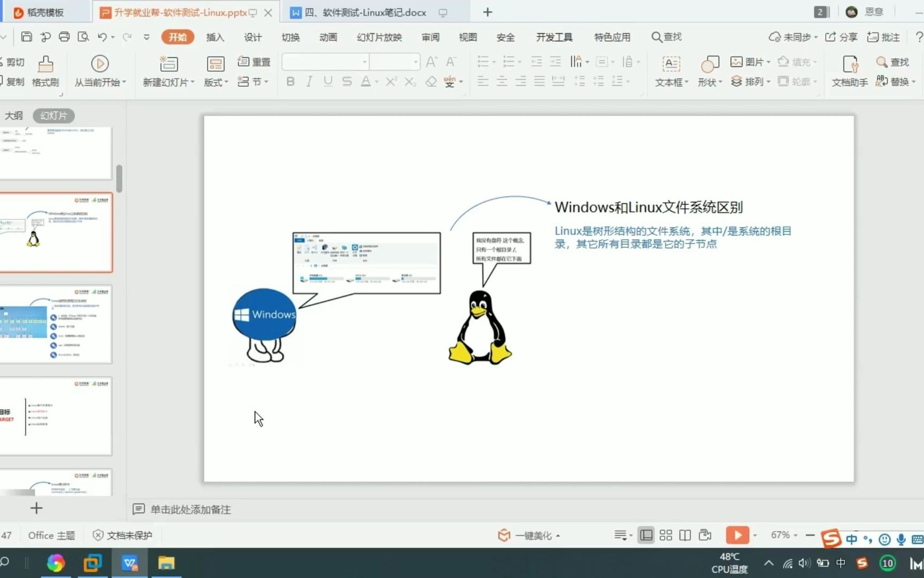Click the Print icon in quick access toolbar
924x578 pixels.
point(64,37)
